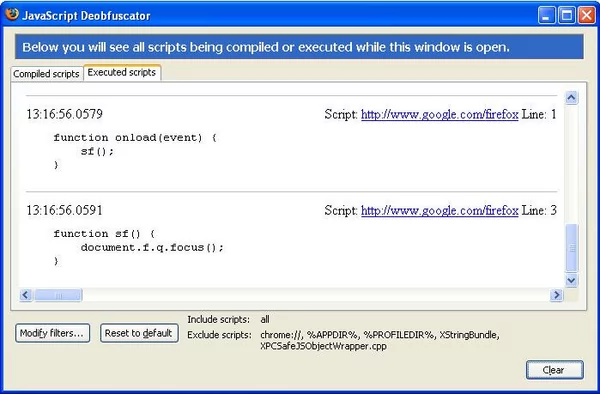
Task: Click the 'function onload(event) {' code line
Action: coord(135,138)
